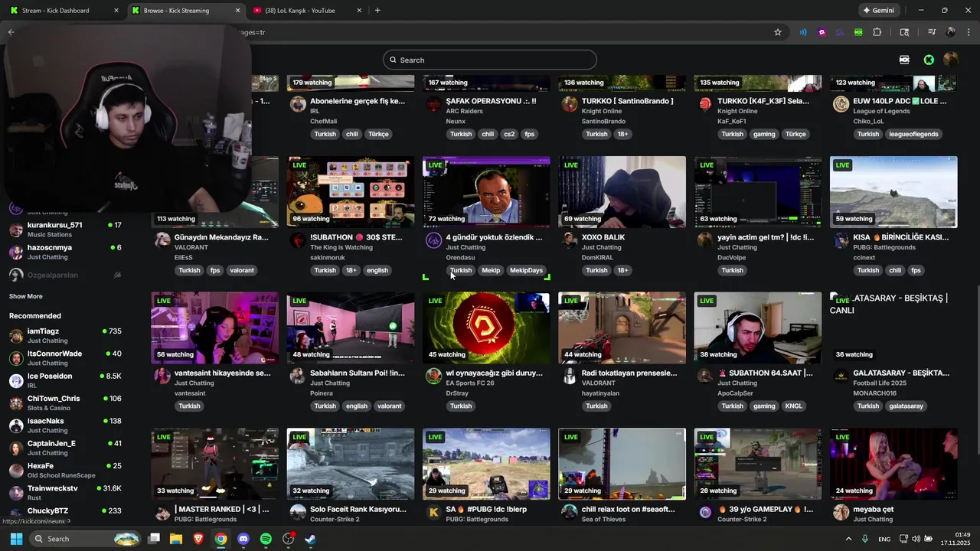Open kurankursu_571 channel in sidebar
980x551 pixels.
click(65, 230)
